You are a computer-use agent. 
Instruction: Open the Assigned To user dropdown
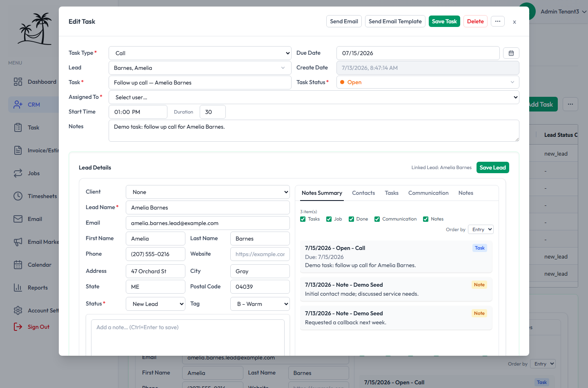[x=314, y=97]
